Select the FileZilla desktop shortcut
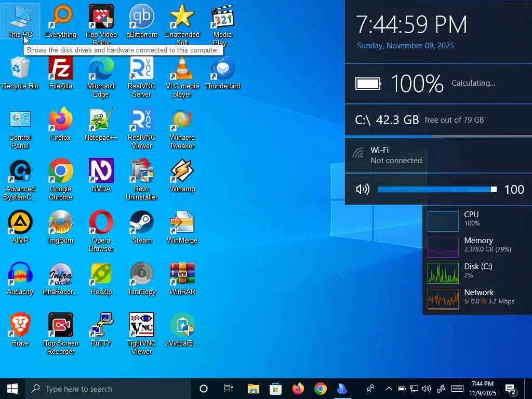This screenshot has height=399, width=532. click(x=61, y=73)
